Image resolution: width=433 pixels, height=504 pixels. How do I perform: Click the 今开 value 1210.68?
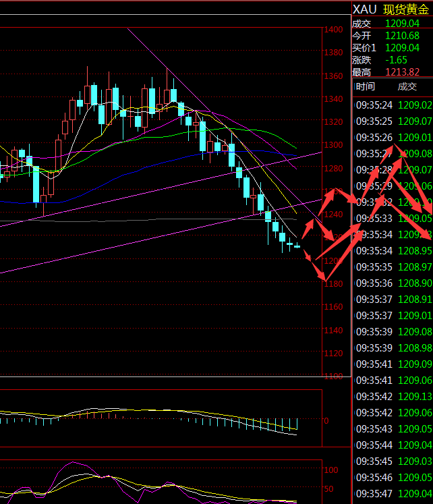coord(402,36)
